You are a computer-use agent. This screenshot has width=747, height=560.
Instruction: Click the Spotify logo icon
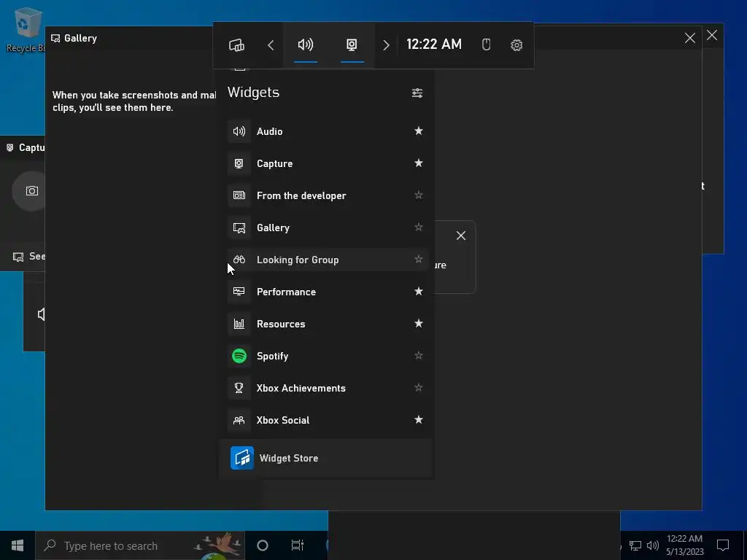coord(239,356)
